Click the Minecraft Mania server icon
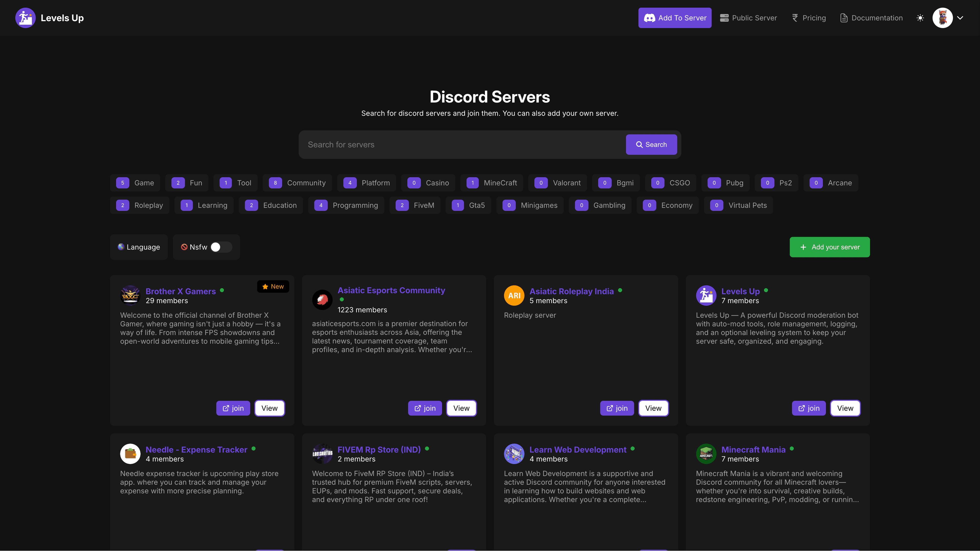This screenshot has height=551, width=980. [706, 454]
